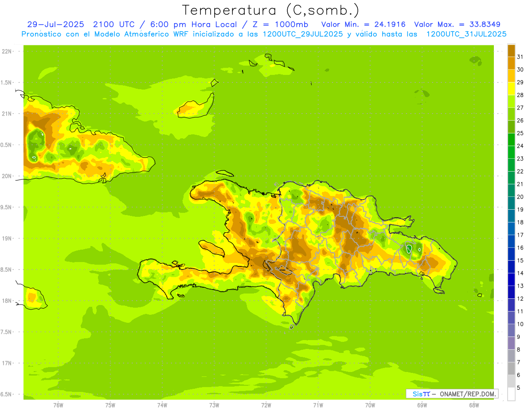This screenshot has height=411, width=532.
Task: Click the '71W' longitude label
Action: [x=318, y=405]
